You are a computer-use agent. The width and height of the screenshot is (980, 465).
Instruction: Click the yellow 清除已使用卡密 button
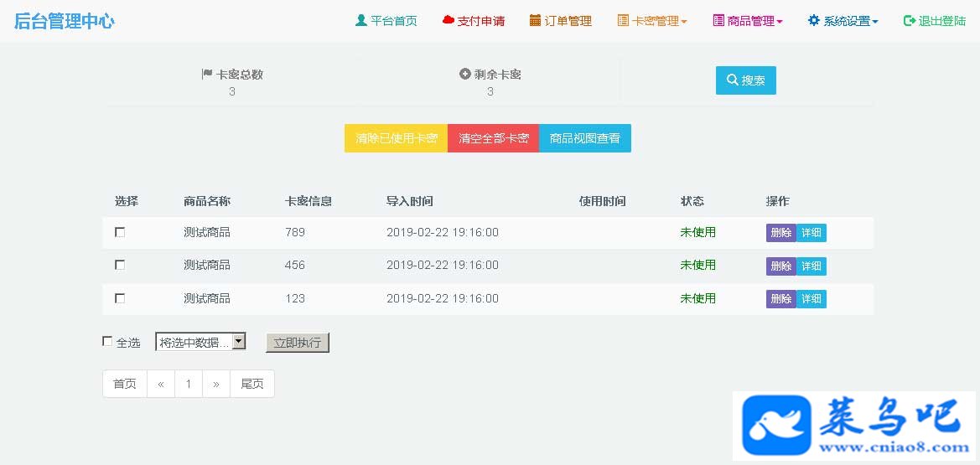(397, 138)
